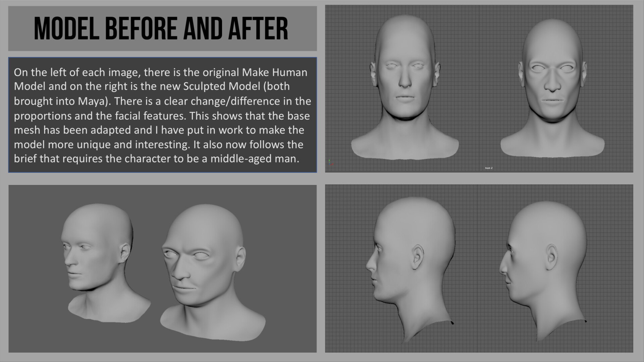Expand the top-right front view viewport image
644x362 pixels.
[x=483, y=87]
